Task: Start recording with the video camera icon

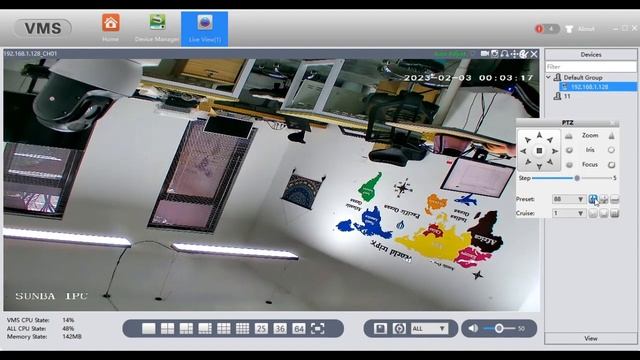Action: click(x=485, y=54)
